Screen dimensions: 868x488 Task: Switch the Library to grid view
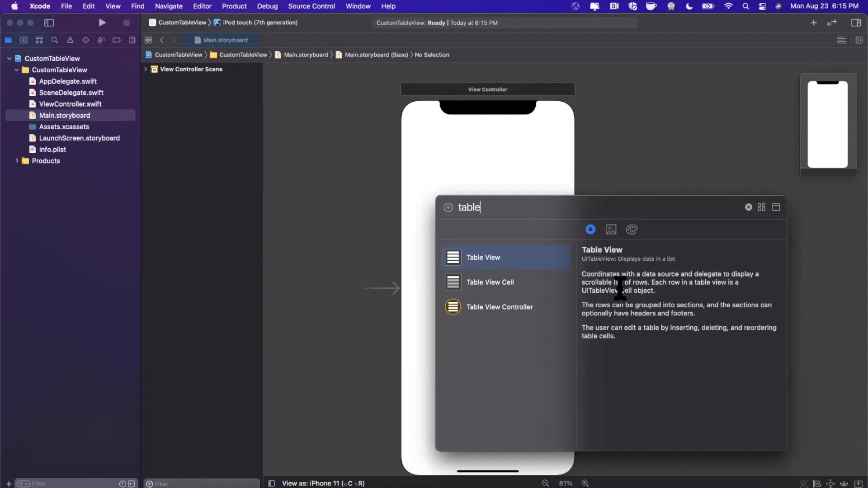click(762, 207)
